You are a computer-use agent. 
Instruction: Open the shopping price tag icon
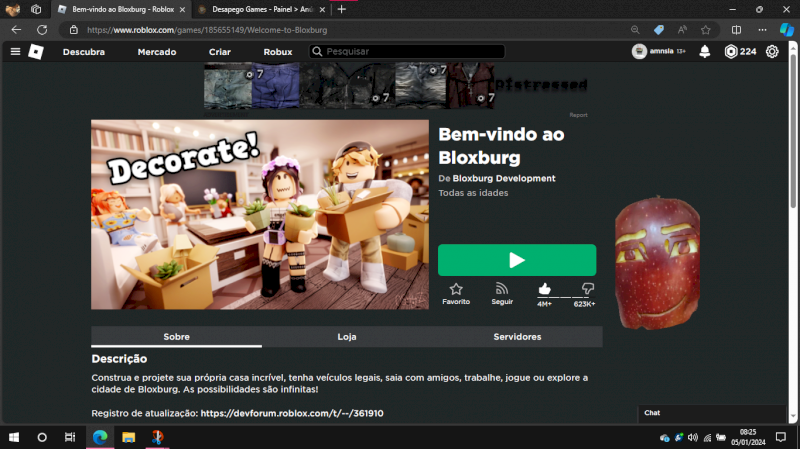(x=659, y=30)
